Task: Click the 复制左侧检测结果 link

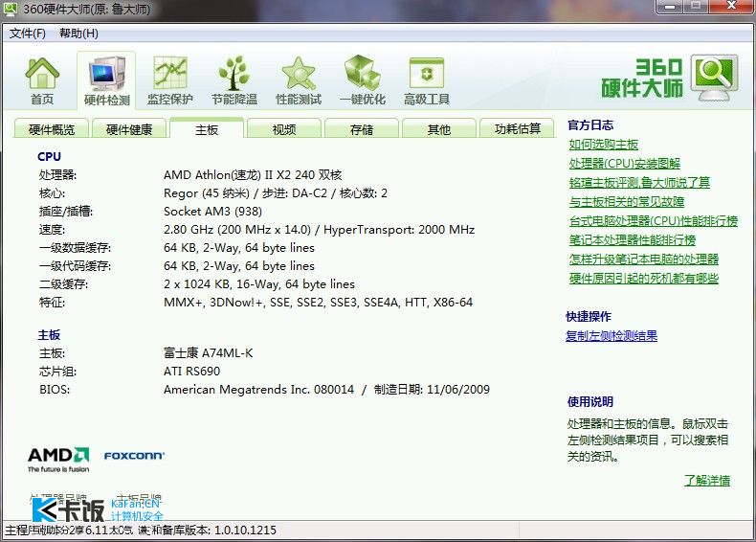Action: [x=611, y=336]
